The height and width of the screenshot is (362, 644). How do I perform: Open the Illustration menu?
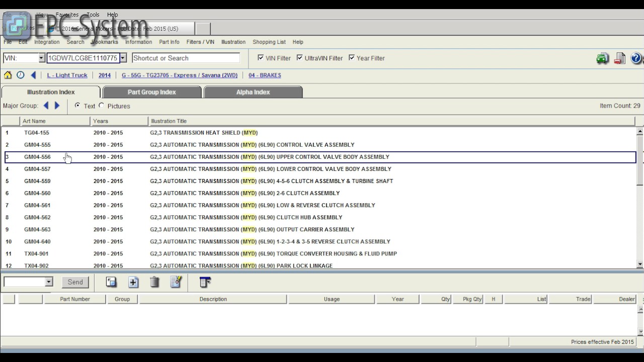tap(233, 42)
